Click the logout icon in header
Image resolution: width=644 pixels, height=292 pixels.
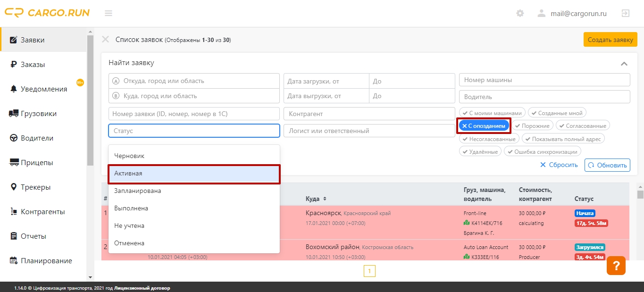pyautogui.click(x=625, y=13)
